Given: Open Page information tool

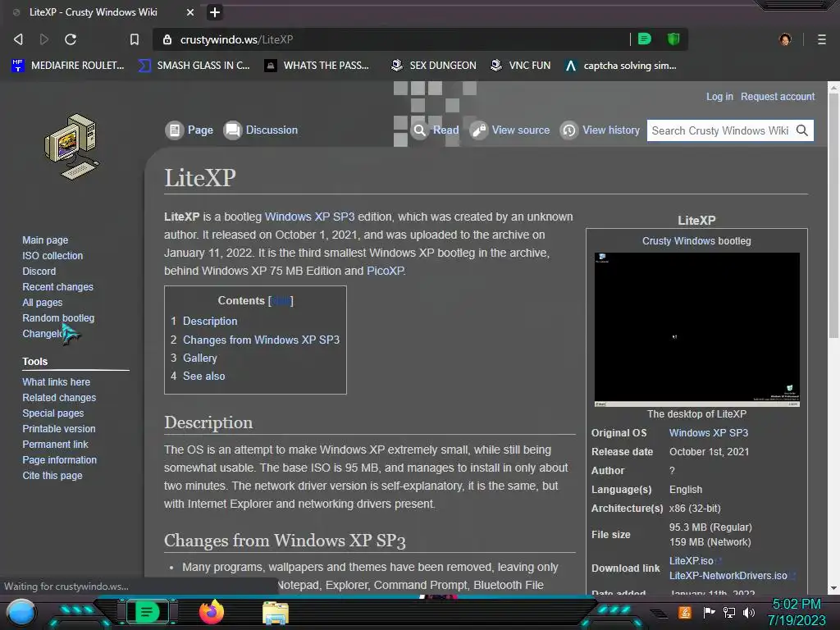Looking at the screenshot, I should coord(59,459).
